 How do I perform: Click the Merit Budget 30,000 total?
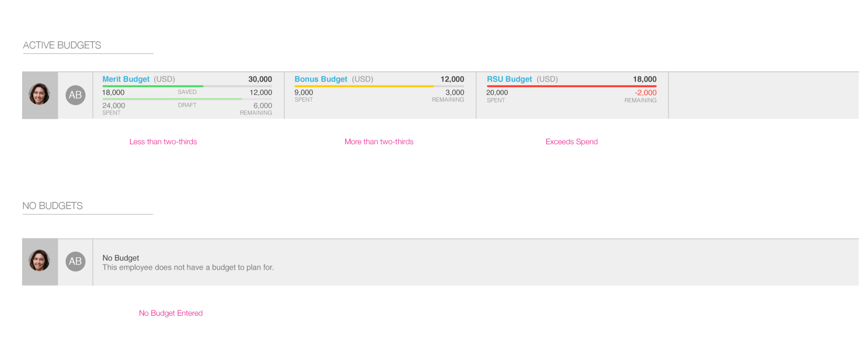click(x=260, y=79)
